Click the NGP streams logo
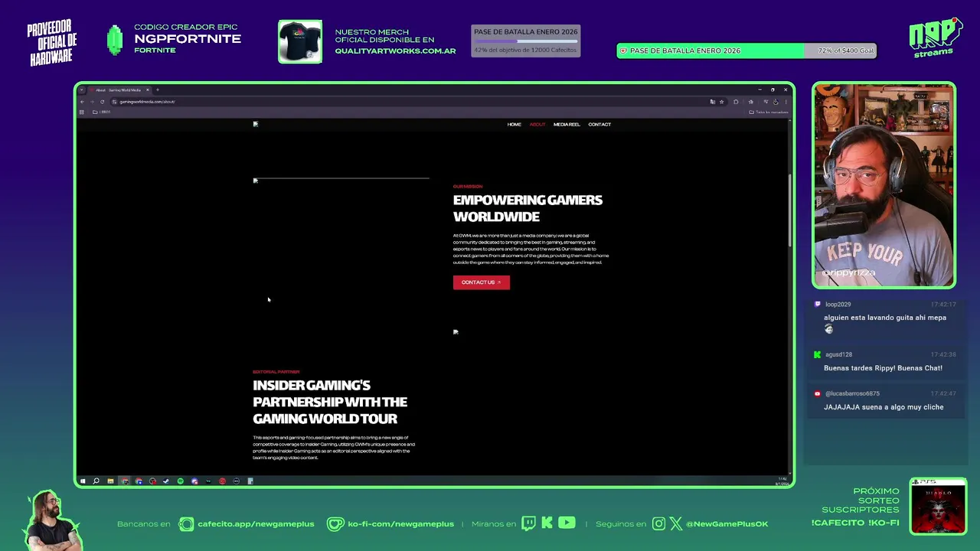 [935, 37]
